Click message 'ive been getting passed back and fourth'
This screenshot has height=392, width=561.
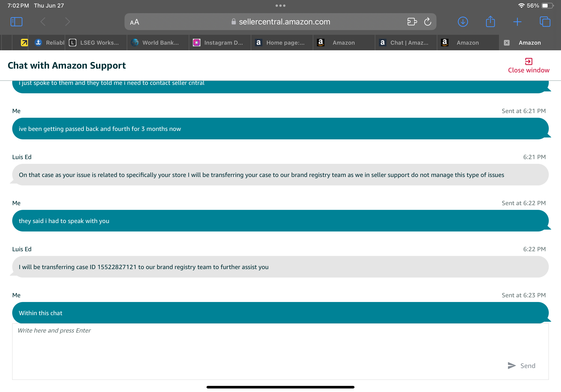(x=280, y=129)
